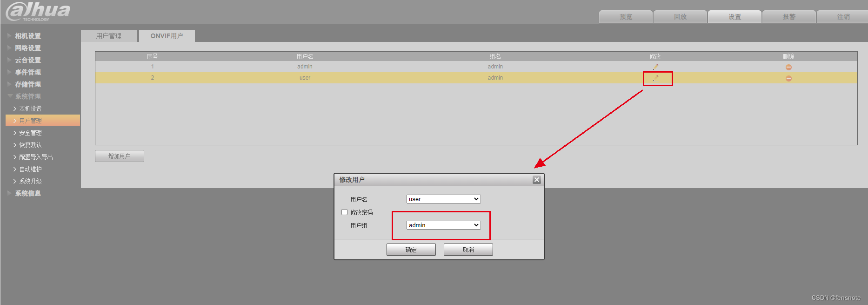
Task: Delete the admin user with its remove icon
Action: pos(788,67)
